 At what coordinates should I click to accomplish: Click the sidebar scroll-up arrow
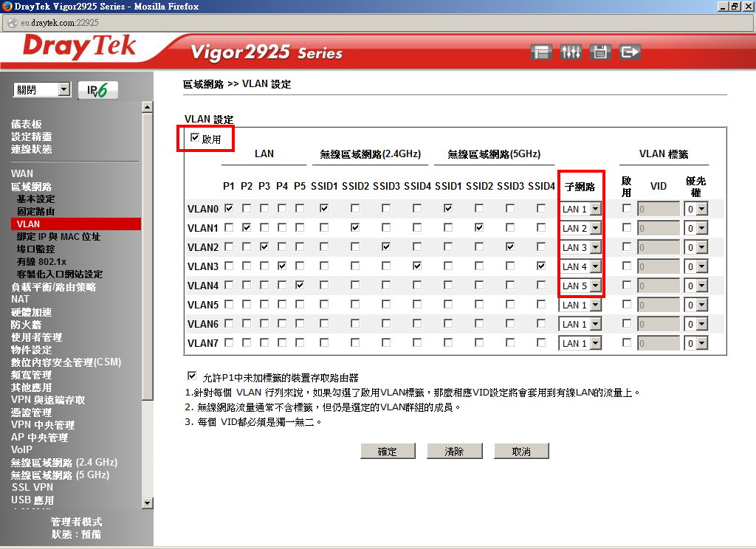pos(147,108)
